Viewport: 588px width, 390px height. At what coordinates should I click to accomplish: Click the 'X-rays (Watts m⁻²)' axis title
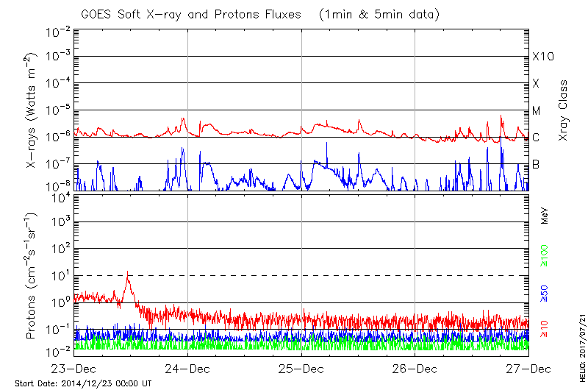click(x=32, y=110)
